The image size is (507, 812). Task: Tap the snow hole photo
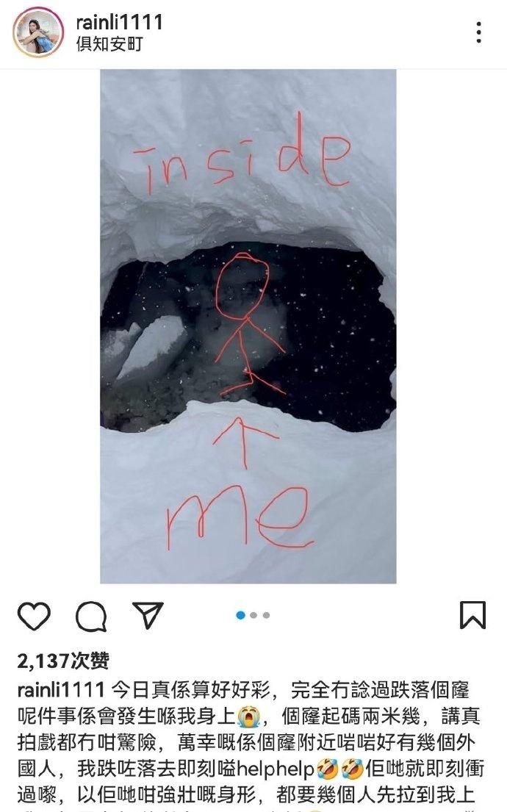click(248, 326)
